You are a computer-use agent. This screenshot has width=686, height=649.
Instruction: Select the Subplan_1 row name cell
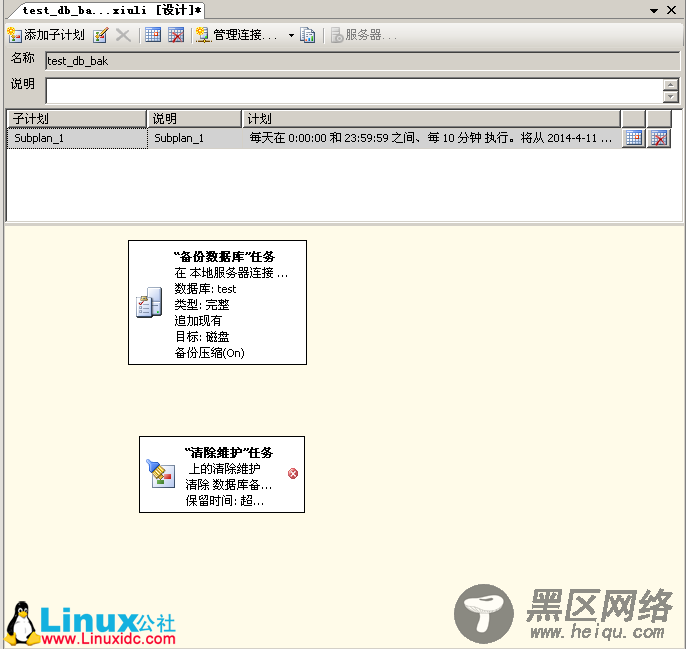77,138
